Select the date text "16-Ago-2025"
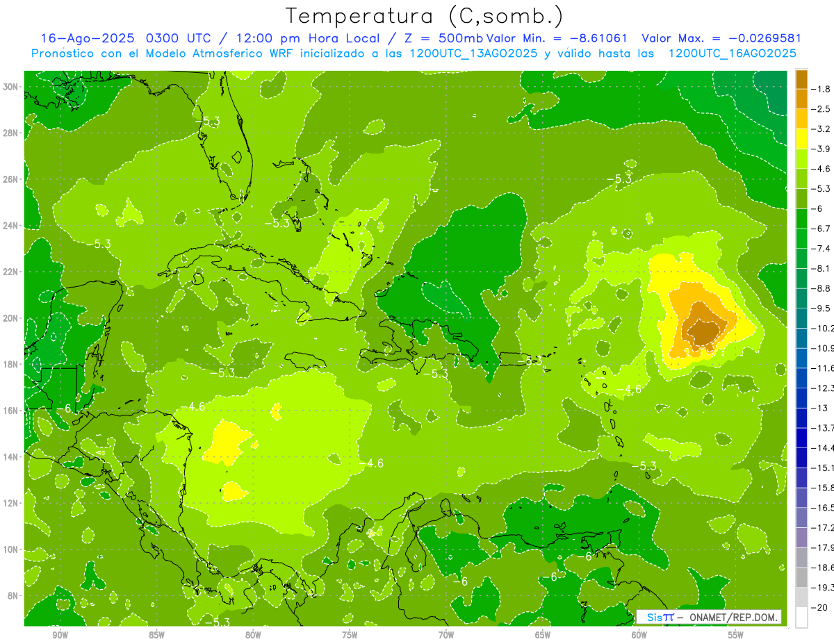This screenshot has width=834, height=644. tap(86, 38)
